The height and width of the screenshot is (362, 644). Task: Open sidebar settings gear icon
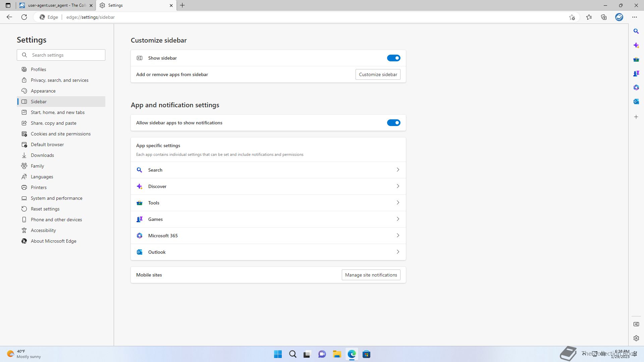[636, 338]
